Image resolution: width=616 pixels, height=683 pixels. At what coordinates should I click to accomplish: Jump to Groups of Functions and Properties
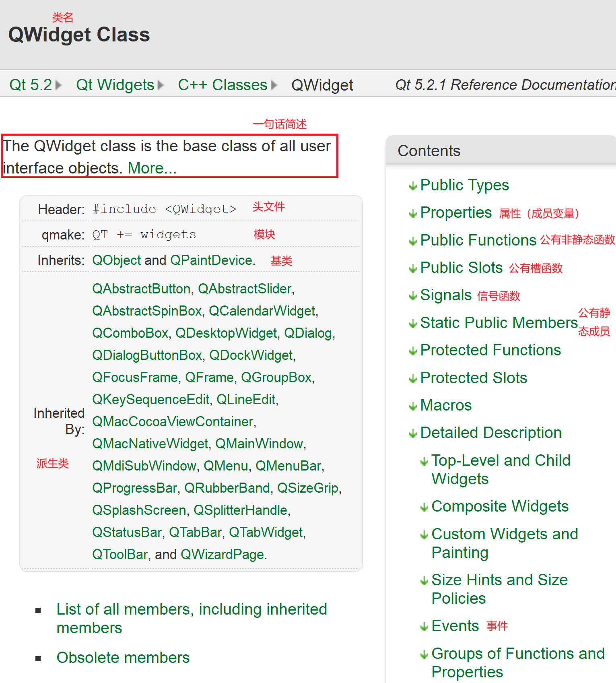pos(517,662)
